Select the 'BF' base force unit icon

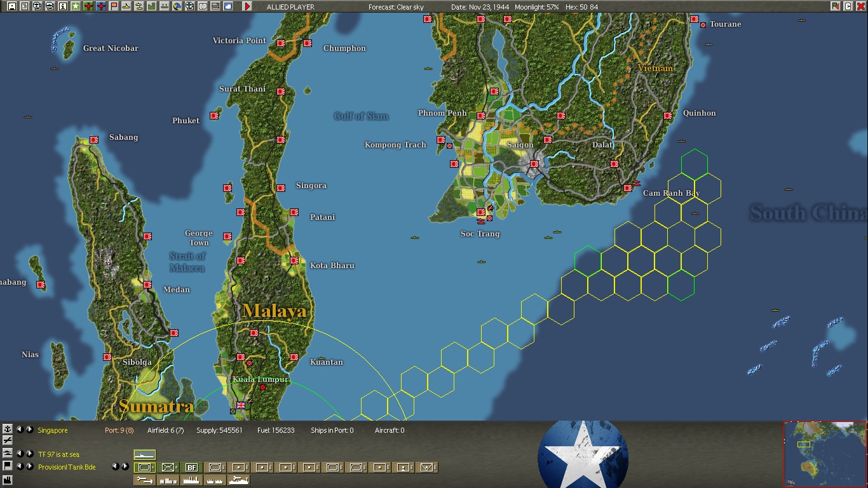point(191,467)
